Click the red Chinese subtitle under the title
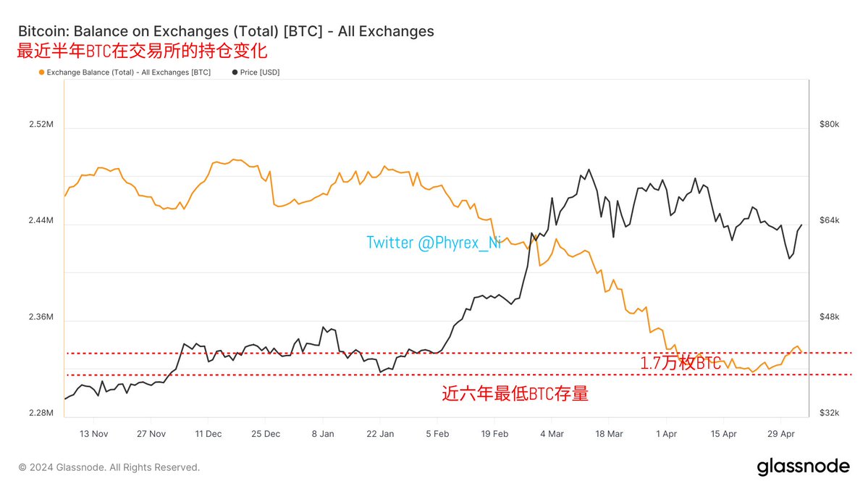 coord(143,52)
